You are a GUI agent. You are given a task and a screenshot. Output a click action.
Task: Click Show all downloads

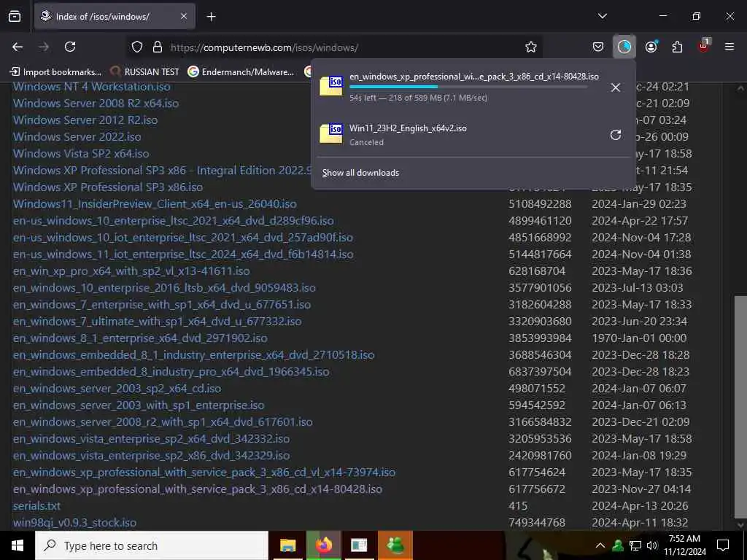pyautogui.click(x=360, y=173)
